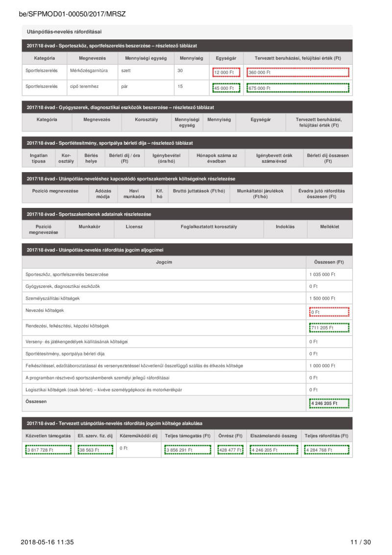Viewport: 392px width, 555px height.
Task: Click the Önrész 428 477 Ft field
Action: (x=232, y=450)
